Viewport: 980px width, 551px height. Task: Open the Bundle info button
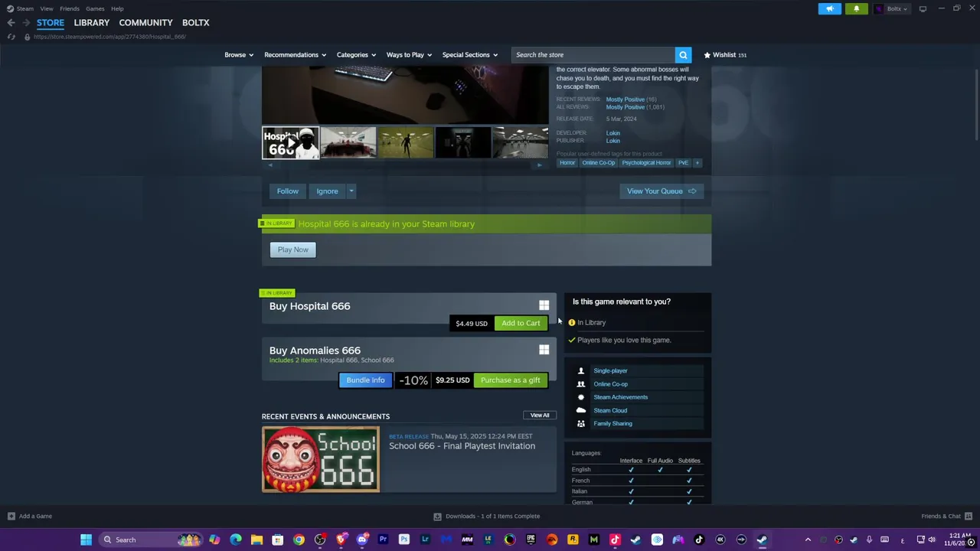365,380
